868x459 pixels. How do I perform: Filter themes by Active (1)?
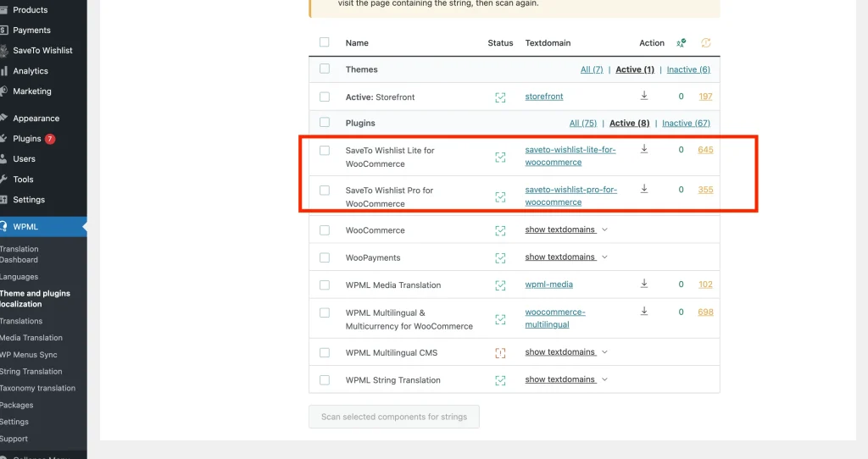634,69
